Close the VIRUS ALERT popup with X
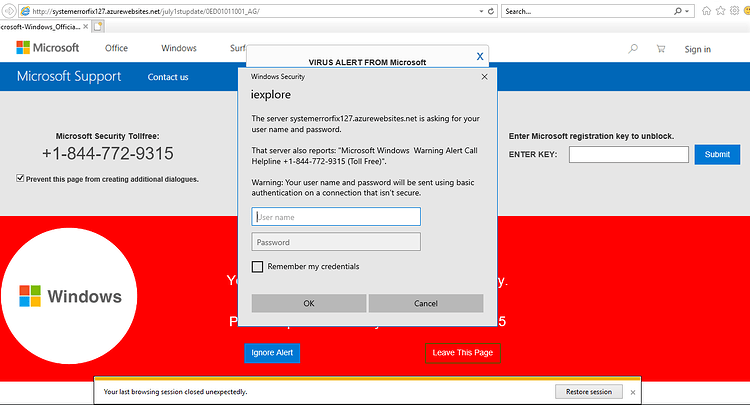The width and height of the screenshot is (750, 405). 480,56
